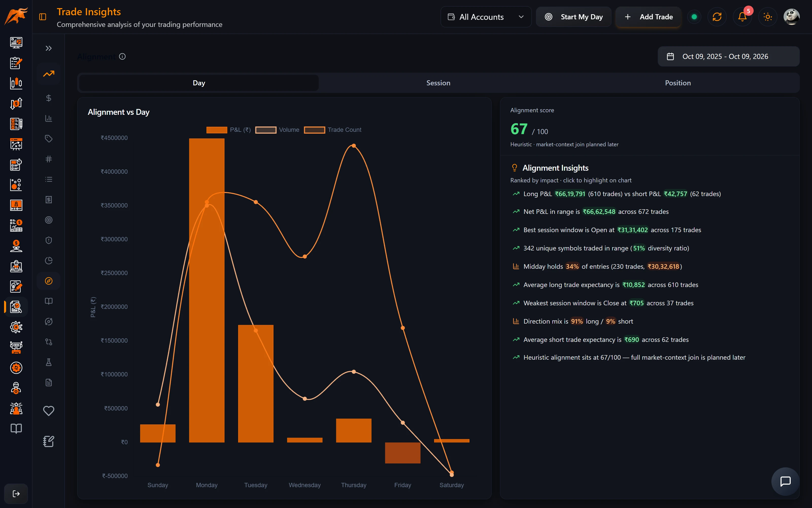Open the chat bubble button
The width and height of the screenshot is (812, 508).
[x=786, y=482]
